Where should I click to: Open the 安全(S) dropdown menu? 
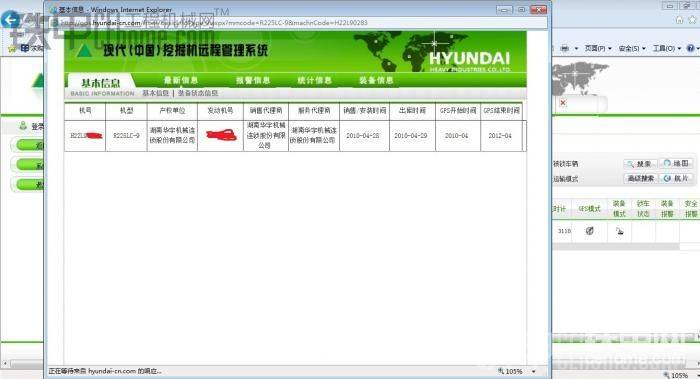click(x=631, y=48)
